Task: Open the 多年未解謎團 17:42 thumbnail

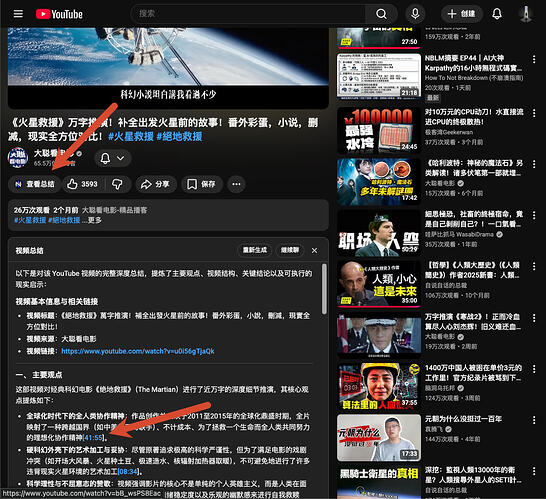Action: (x=379, y=181)
